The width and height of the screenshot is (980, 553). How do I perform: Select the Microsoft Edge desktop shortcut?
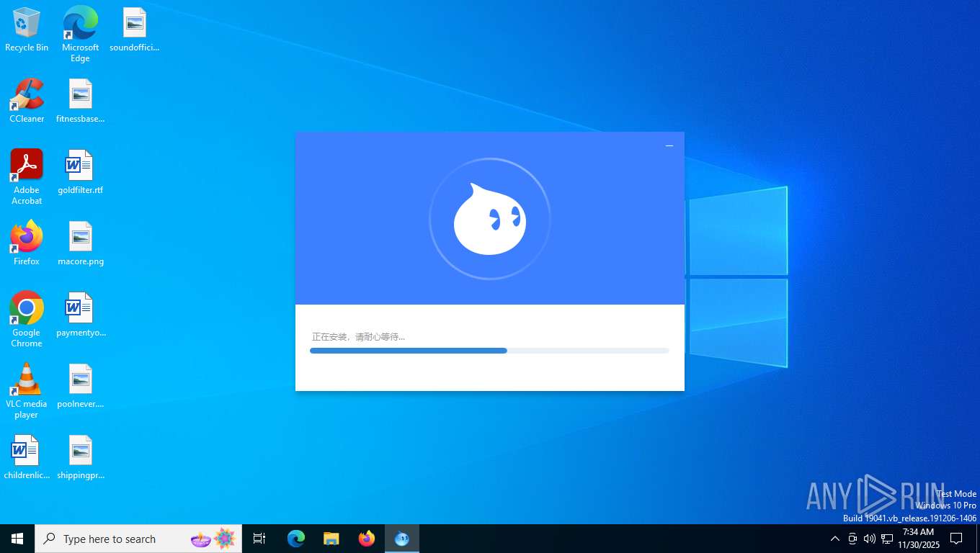[80, 35]
